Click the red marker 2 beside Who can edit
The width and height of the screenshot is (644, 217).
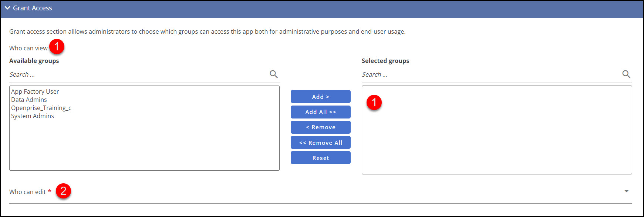pos(63,191)
